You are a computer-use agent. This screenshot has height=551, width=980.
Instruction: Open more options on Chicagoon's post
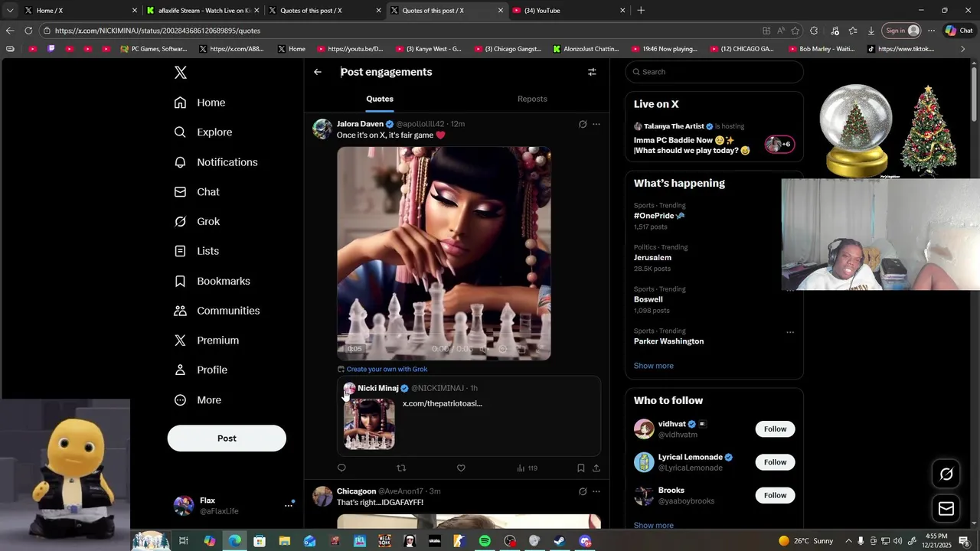pyautogui.click(x=596, y=491)
